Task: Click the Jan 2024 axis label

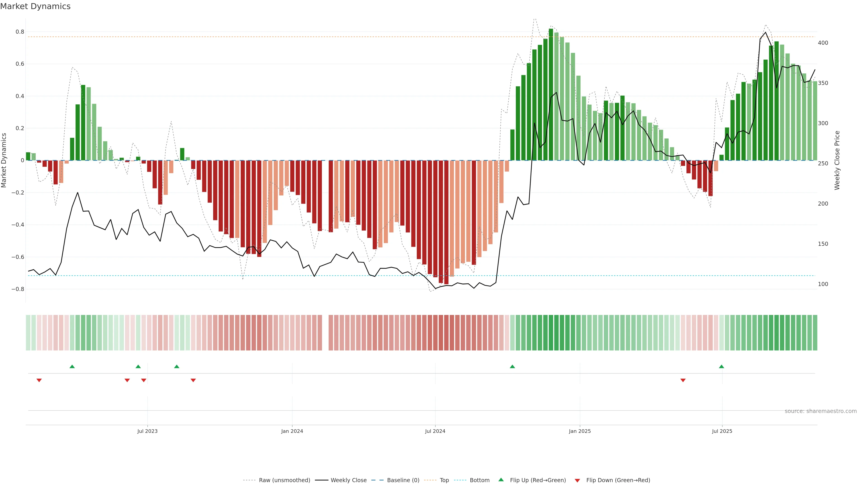Action: click(x=292, y=431)
